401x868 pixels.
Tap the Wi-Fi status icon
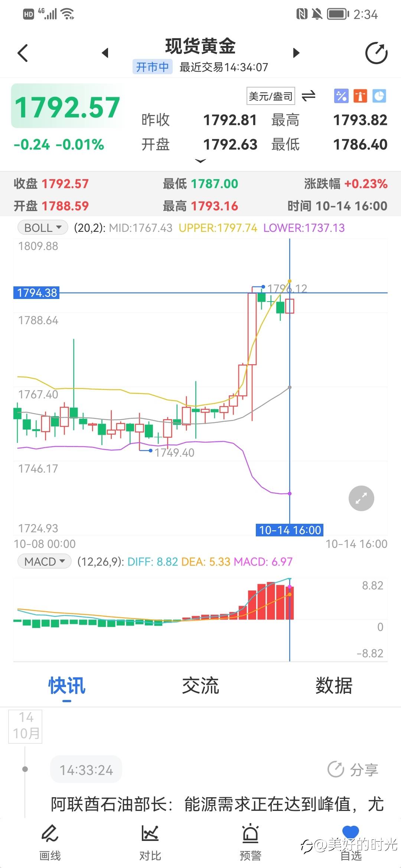tap(68, 14)
